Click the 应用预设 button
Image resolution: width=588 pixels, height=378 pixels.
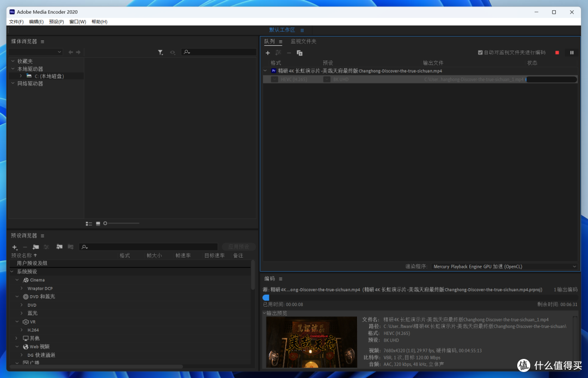[238, 247]
